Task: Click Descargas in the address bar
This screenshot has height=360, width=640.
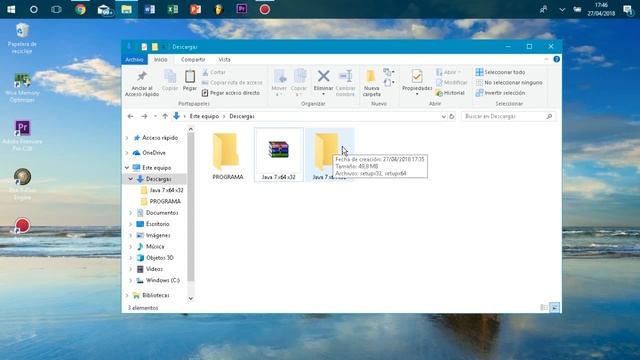Action: coord(242,116)
